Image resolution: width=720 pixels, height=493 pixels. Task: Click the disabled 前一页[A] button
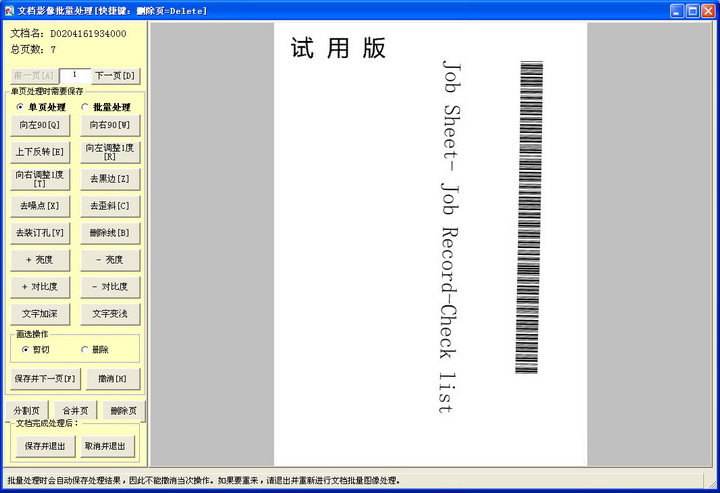click(x=34, y=76)
